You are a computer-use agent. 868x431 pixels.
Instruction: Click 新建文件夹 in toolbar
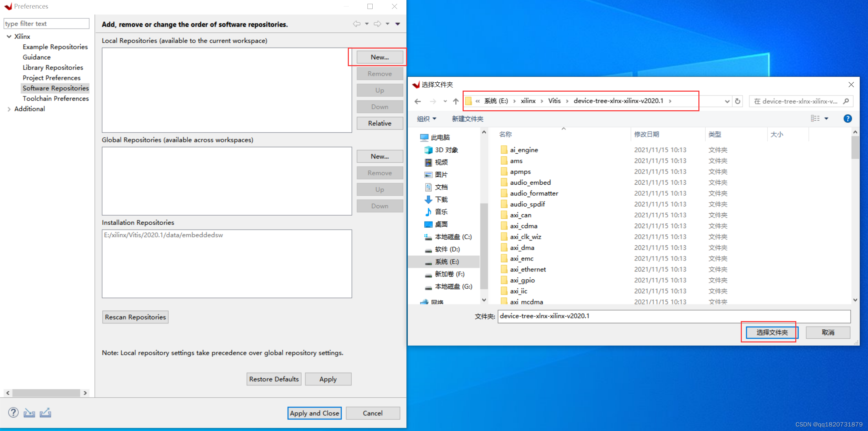point(467,119)
